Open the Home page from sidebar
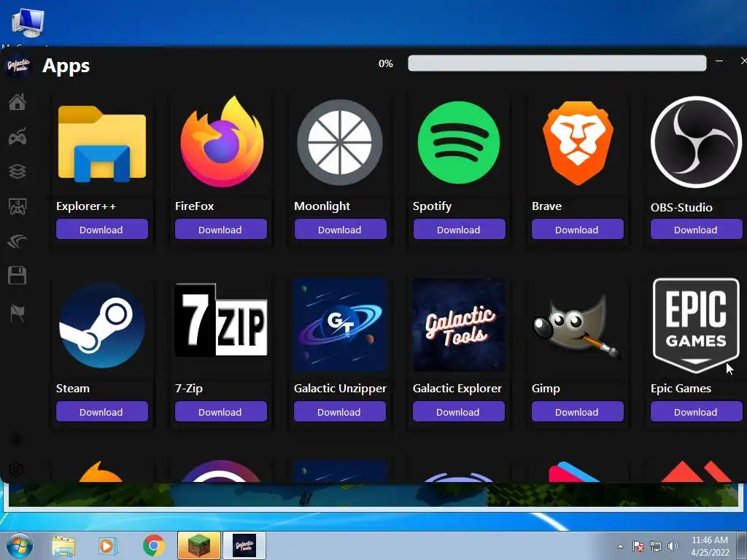The width and height of the screenshot is (747, 560). (18, 102)
